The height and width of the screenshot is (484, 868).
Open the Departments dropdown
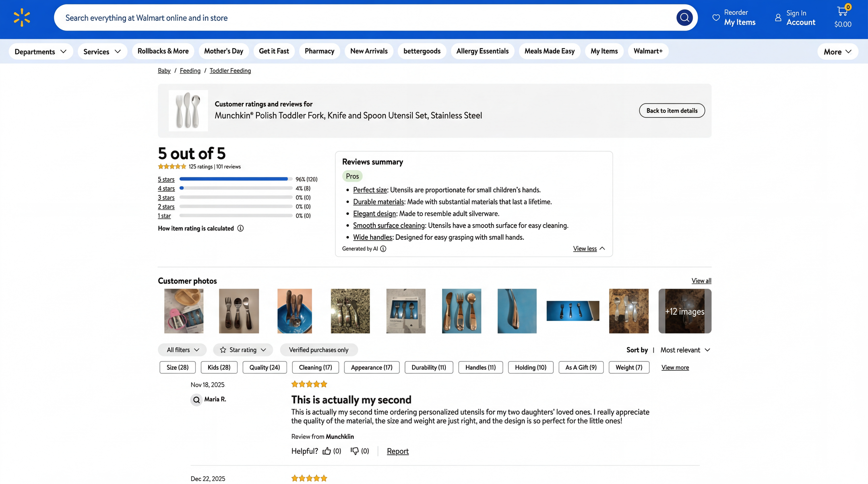pyautogui.click(x=41, y=51)
